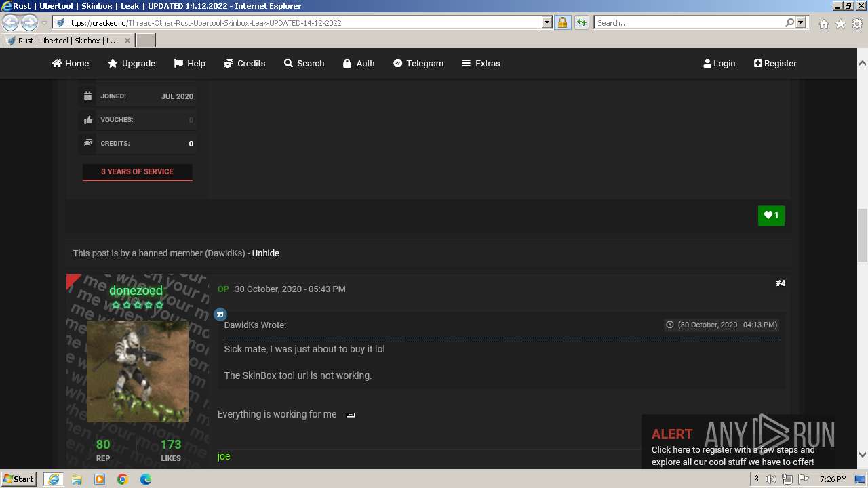Open the Credits menu item

244,63
